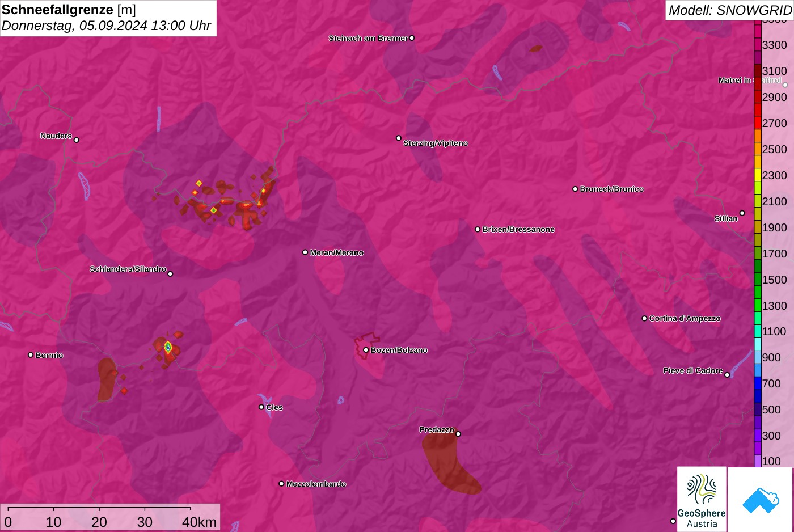Click the brown snowline patch southeast of Bormio

click(x=106, y=379)
